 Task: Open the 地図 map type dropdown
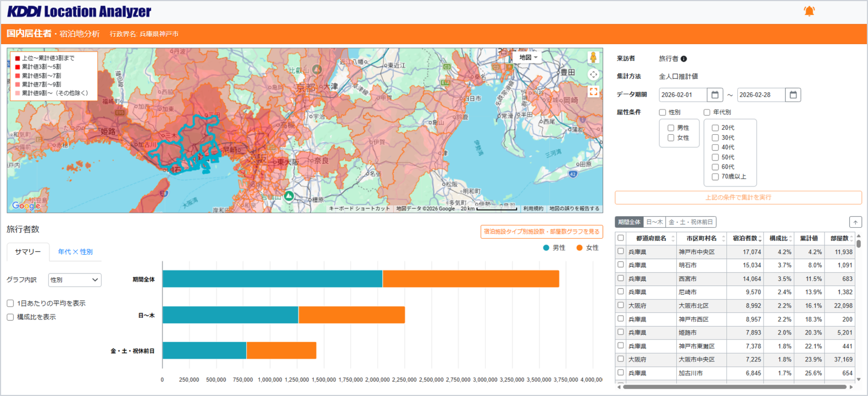[x=528, y=57]
